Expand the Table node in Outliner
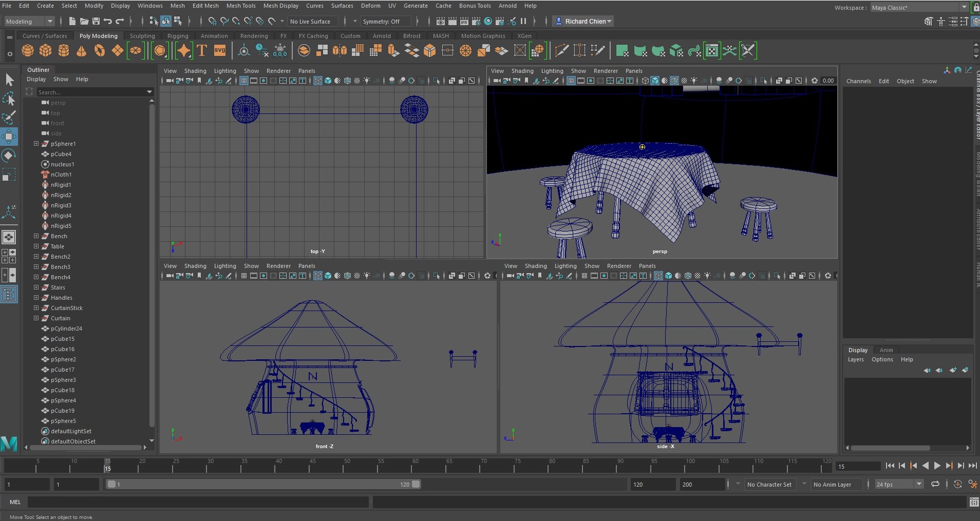This screenshot has width=980, height=521. point(36,246)
